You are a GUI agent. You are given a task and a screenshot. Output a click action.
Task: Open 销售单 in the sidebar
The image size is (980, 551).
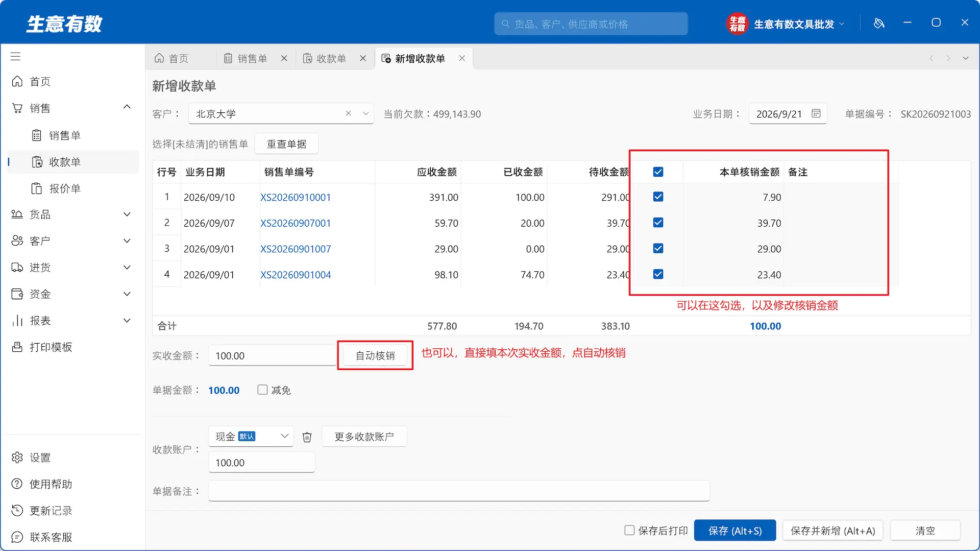73,135
